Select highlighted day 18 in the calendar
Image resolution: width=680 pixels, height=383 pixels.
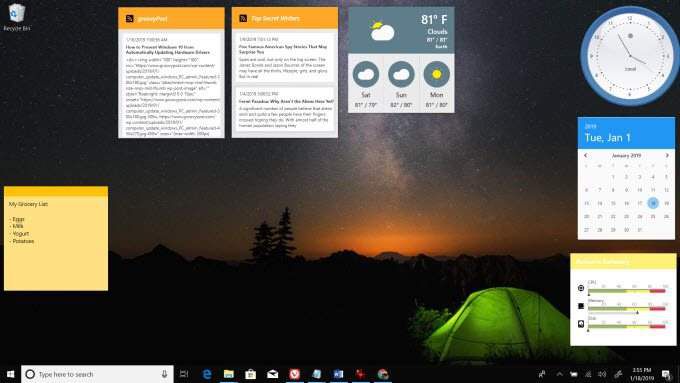pyautogui.click(x=653, y=203)
